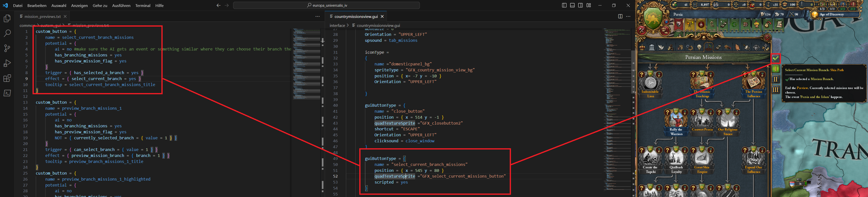The height and width of the screenshot is (197, 868).
Task: Click the Persian Missions title header
Action: tap(703, 57)
